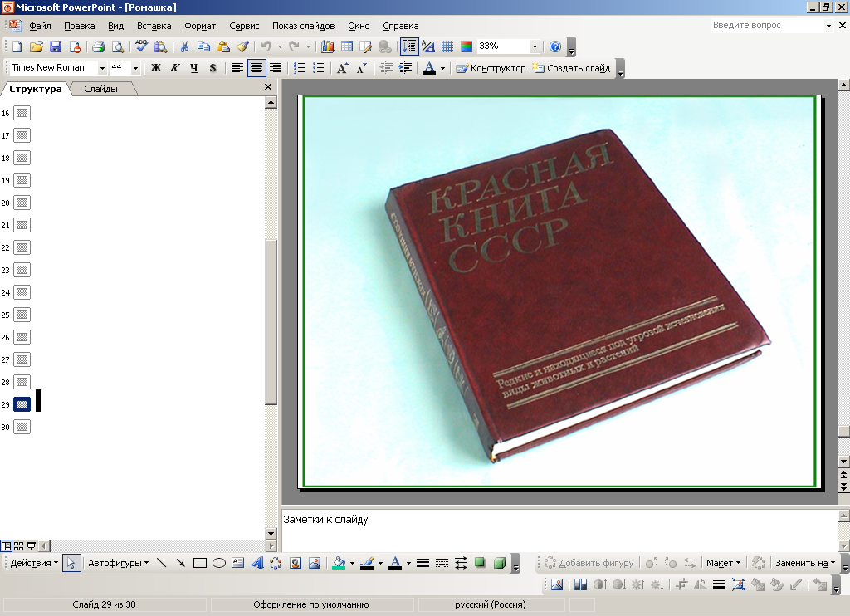Image resolution: width=850 pixels, height=616 pixels.
Task: Open the Файл menu
Action: tap(40, 26)
